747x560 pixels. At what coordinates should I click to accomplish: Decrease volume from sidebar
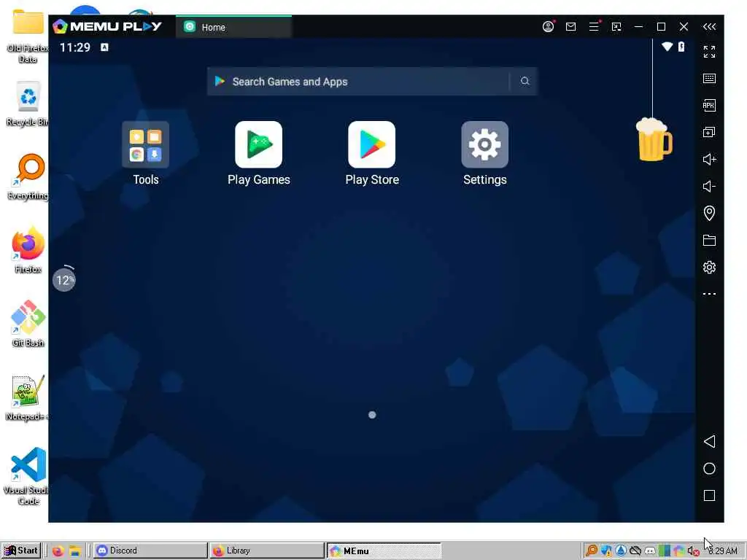point(709,186)
